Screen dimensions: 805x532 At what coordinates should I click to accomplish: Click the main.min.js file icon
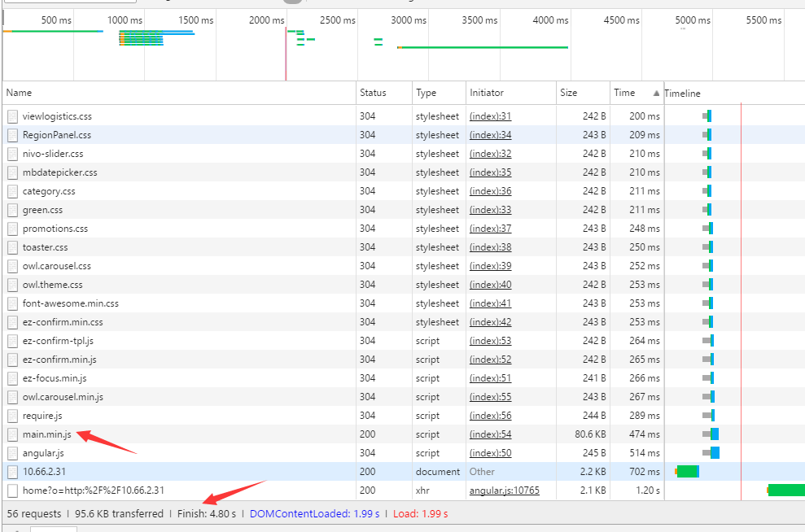pyautogui.click(x=13, y=434)
